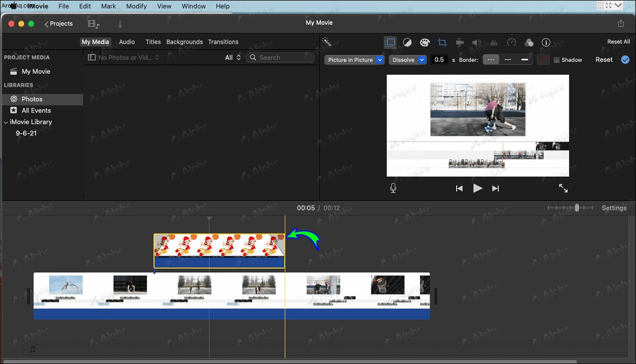Toggle fullscreen playback arrows icon

click(563, 188)
